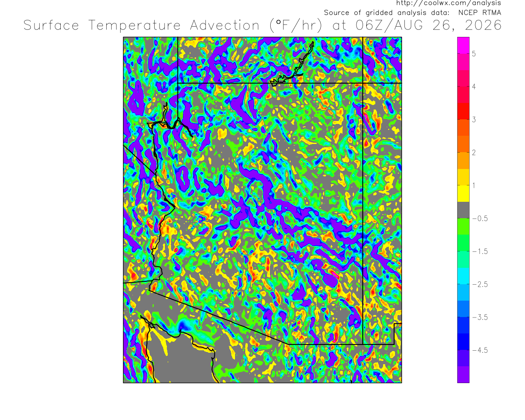
Task: Click the colorbar label -1.5
Action: 480,251
